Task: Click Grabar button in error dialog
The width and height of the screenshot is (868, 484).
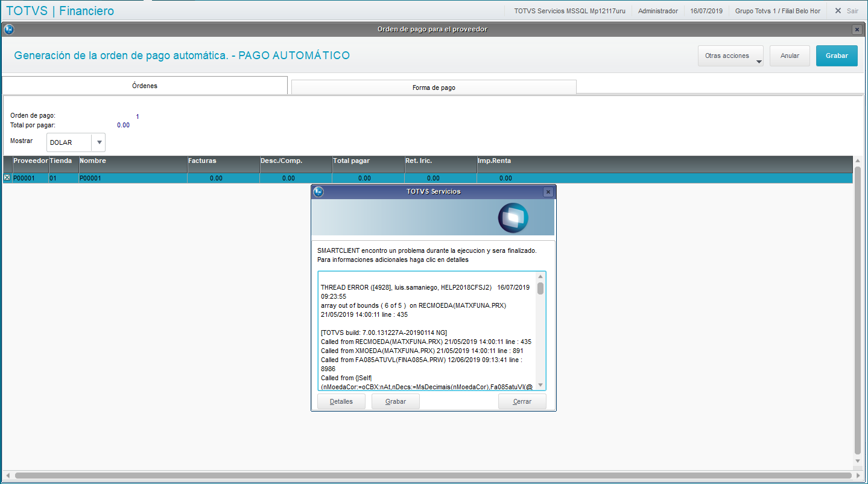Action: (x=396, y=401)
